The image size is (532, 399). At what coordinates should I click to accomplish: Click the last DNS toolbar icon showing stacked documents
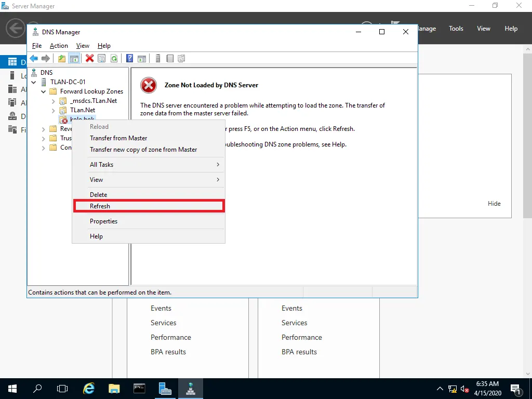click(x=181, y=58)
